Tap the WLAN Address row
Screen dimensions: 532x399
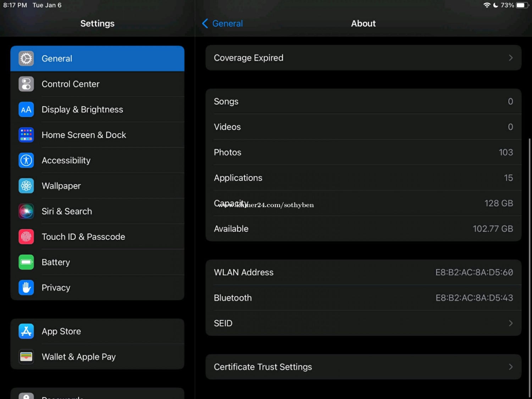tap(363, 272)
